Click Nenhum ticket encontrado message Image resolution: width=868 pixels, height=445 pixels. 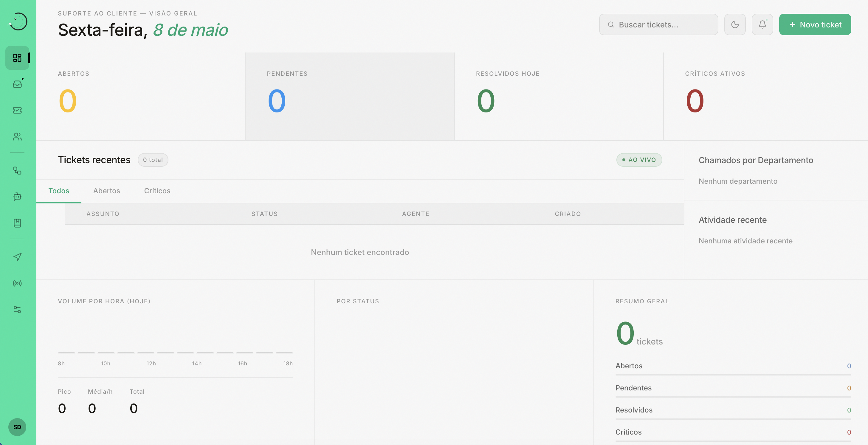(x=360, y=252)
